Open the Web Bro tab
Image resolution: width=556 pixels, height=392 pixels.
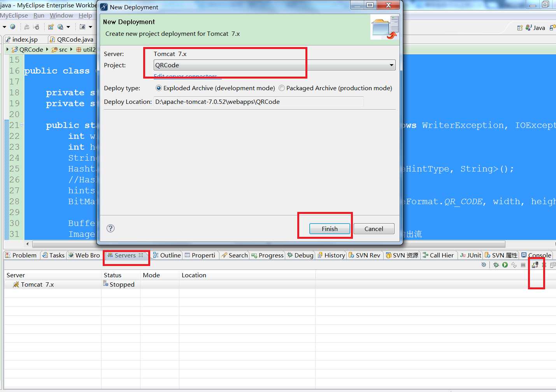pos(84,255)
